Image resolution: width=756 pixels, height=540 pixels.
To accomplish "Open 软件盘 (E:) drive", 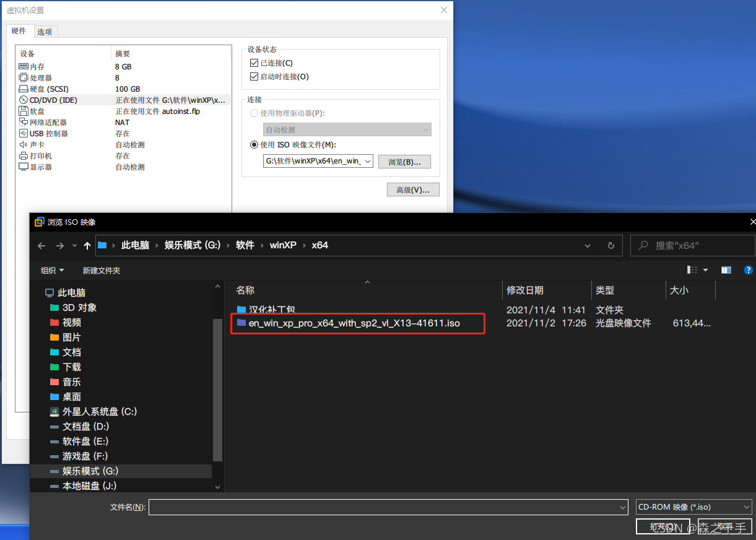I will (79, 442).
